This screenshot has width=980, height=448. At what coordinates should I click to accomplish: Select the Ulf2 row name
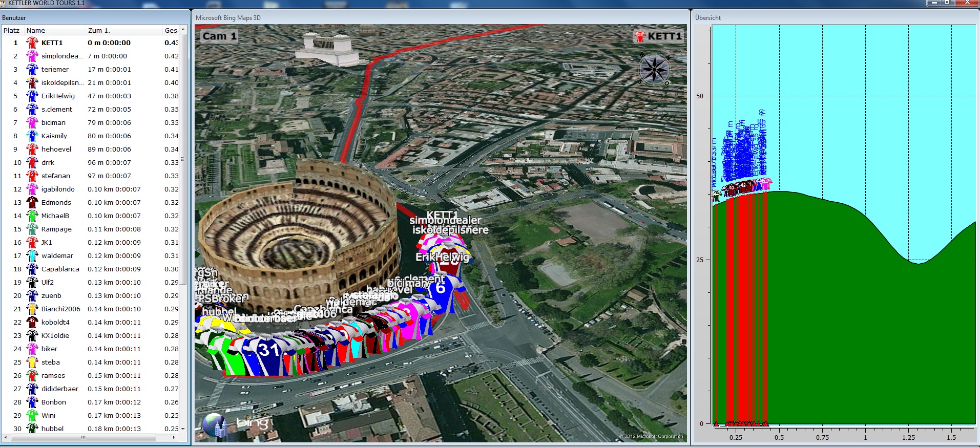pyautogui.click(x=48, y=283)
